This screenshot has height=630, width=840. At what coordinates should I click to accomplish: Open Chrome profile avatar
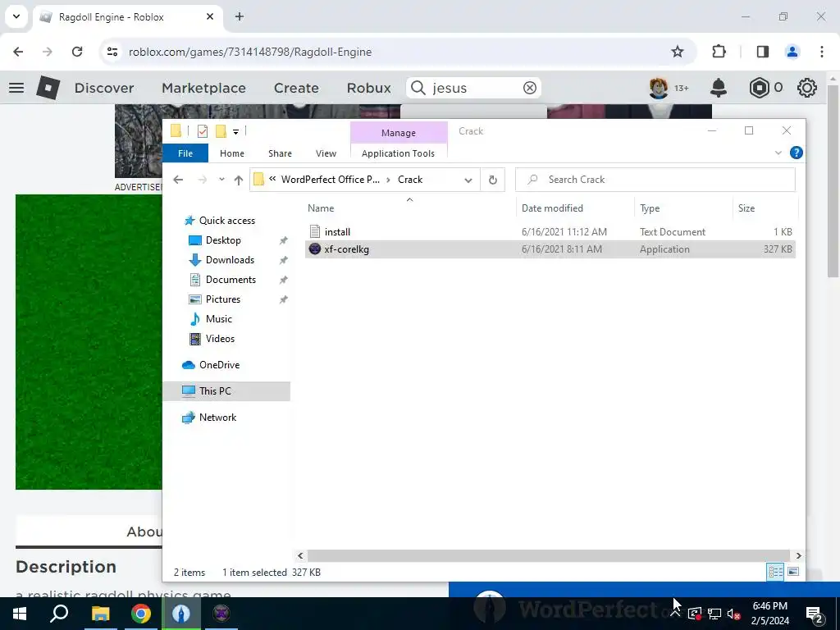[x=792, y=52]
